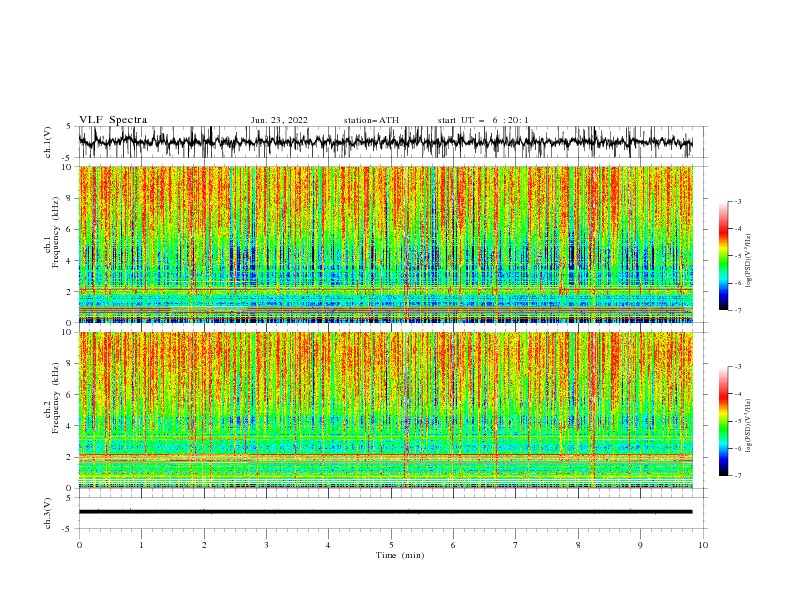792x612 pixels.
Task: Click the 'Time (min)' axis title
Action: pos(400,555)
